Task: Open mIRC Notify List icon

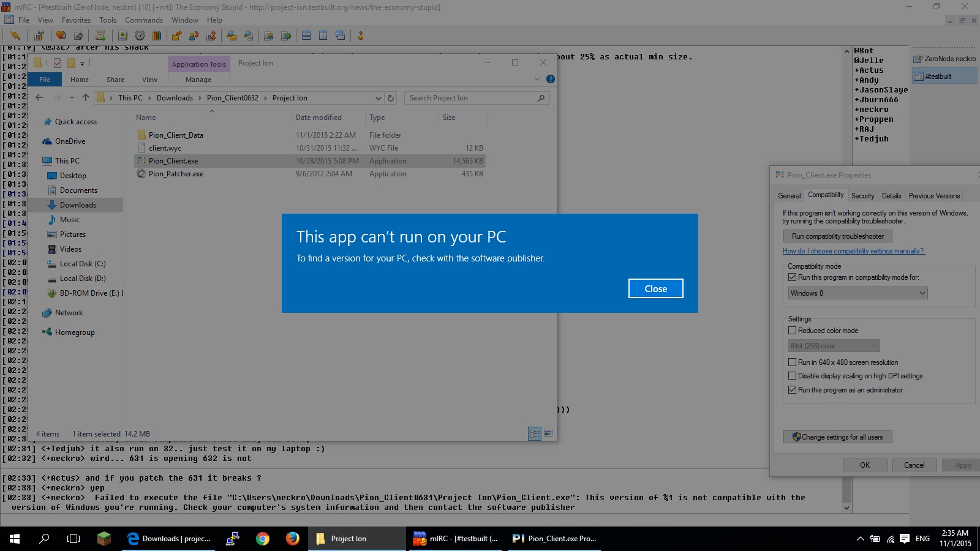Action: 268,36
